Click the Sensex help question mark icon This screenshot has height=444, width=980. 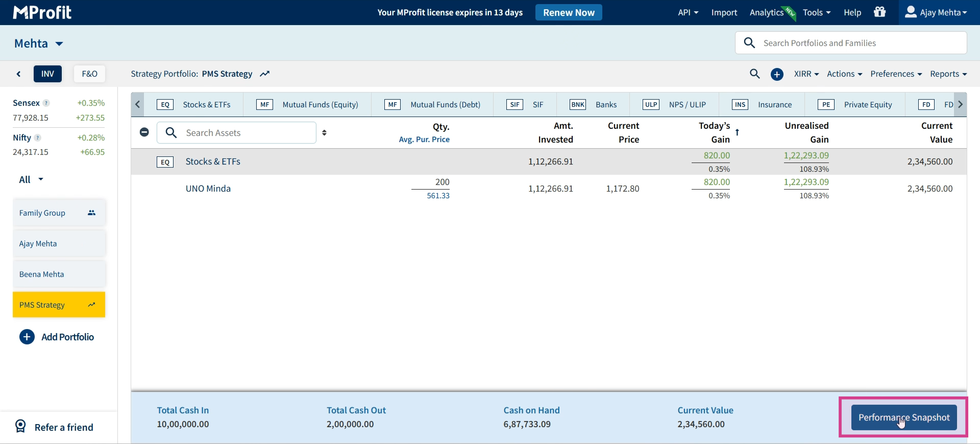pyautogui.click(x=46, y=103)
